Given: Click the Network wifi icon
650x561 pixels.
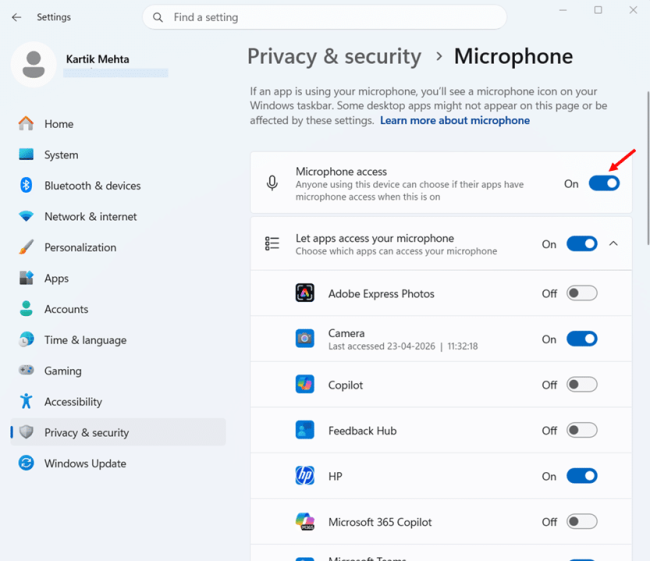Looking at the screenshot, I should (26, 216).
